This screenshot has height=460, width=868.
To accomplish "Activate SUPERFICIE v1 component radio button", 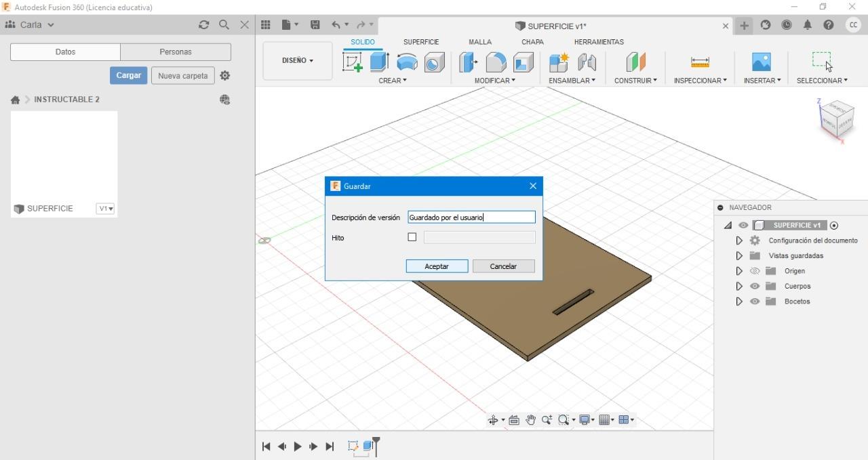I will coord(834,226).
